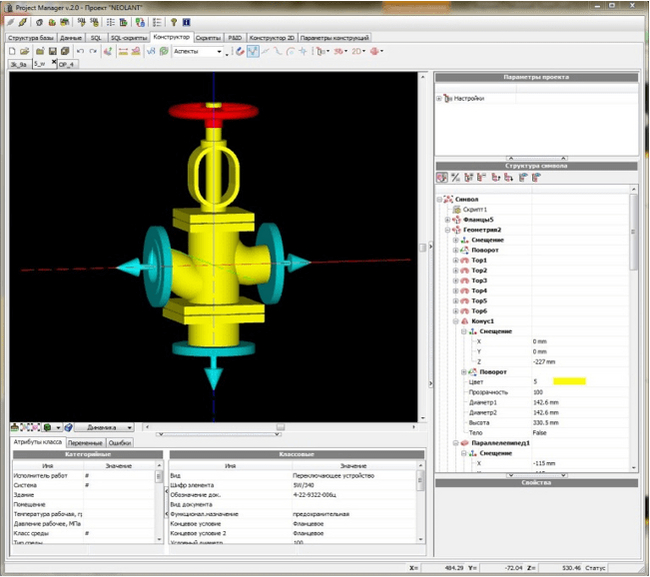Expand the Настройки tree node
Image resolution: width=650 pixels, height=577 pixels.
(439, 98)
